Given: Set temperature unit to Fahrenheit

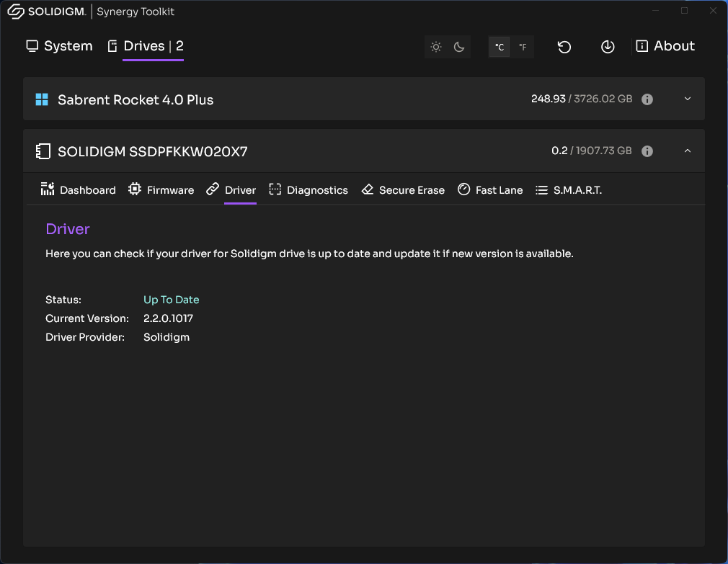Looking at the screenshot, I should click(523, 48).
